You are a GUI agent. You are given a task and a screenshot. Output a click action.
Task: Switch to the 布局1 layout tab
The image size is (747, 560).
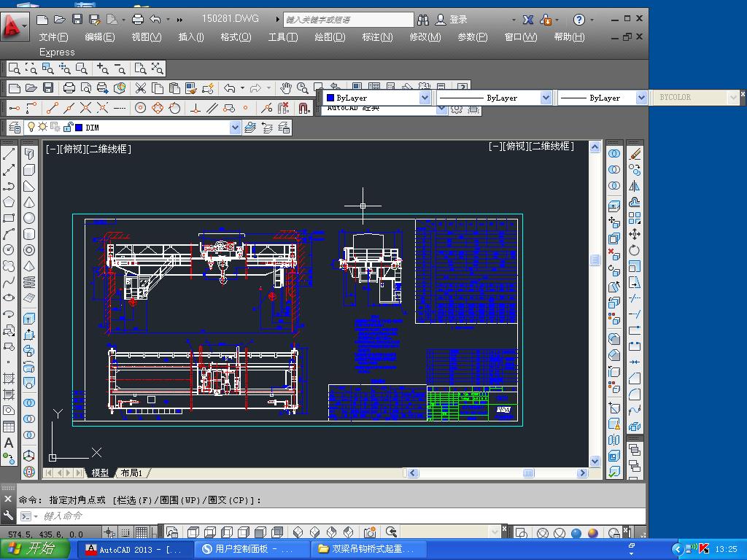tap(131, 473)
